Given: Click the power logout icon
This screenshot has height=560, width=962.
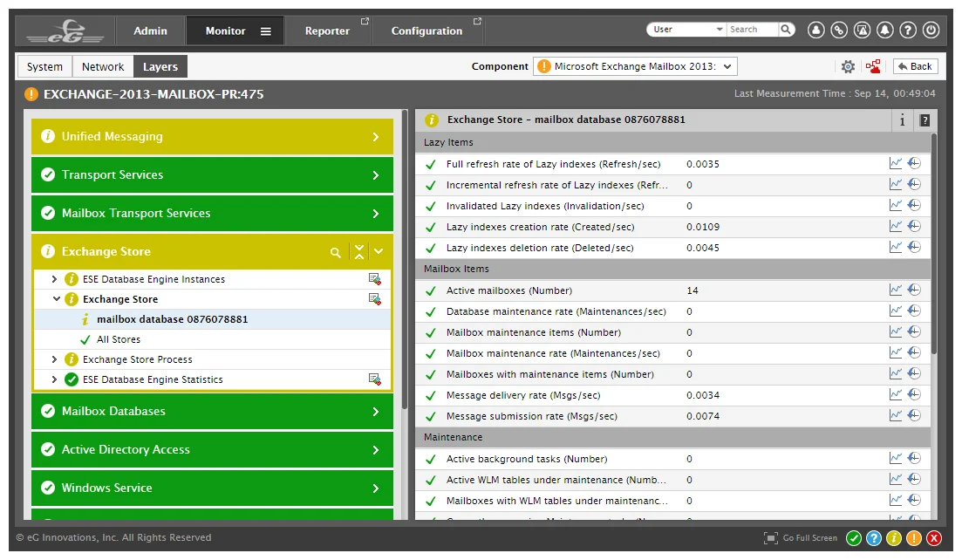Looking at the screenshot, I should tap(931, 30).
